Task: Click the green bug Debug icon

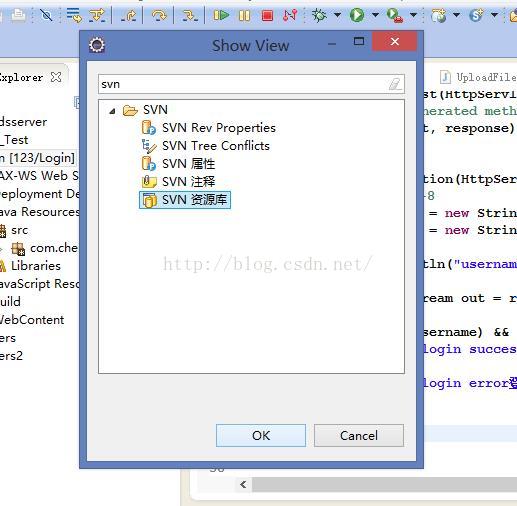Action: click(x=319, y=15)
